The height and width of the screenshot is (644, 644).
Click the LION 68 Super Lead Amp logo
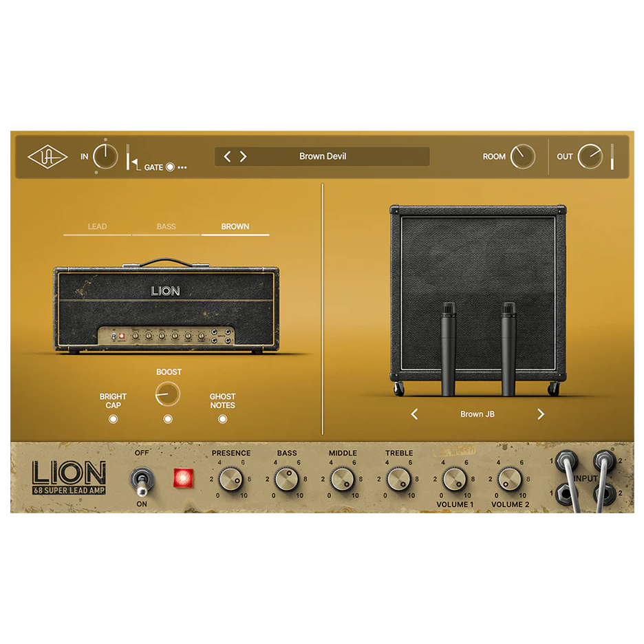[x=69, y=477]
